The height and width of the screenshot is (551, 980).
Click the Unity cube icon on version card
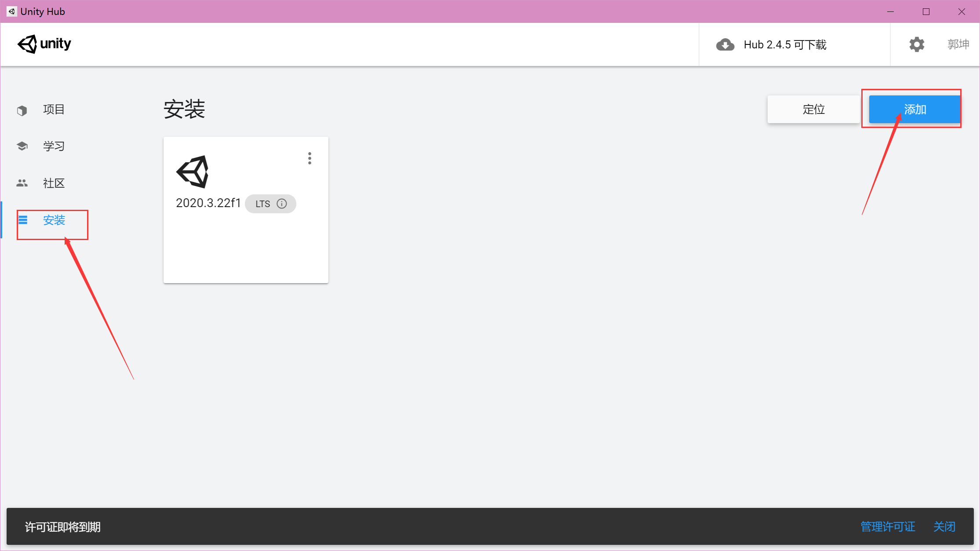pos(193,172)
